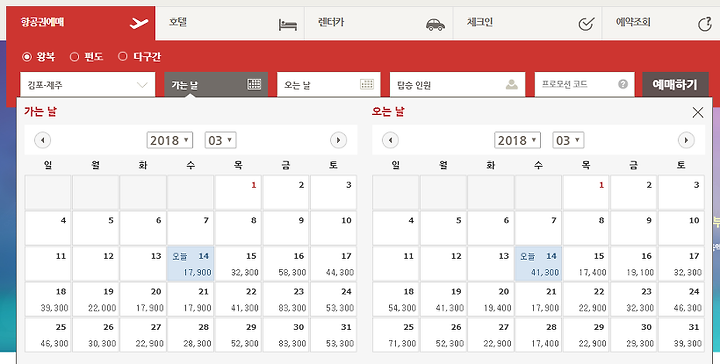Select the 왕복 round-trip radio button
This screenshot has width=720, height=364.
(27, 57)
